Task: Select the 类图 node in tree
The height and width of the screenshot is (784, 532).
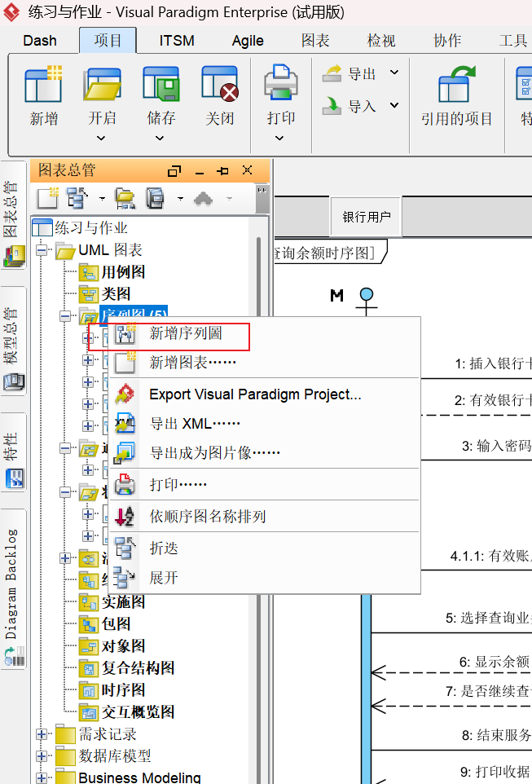Action: click(x=116, y=294)
